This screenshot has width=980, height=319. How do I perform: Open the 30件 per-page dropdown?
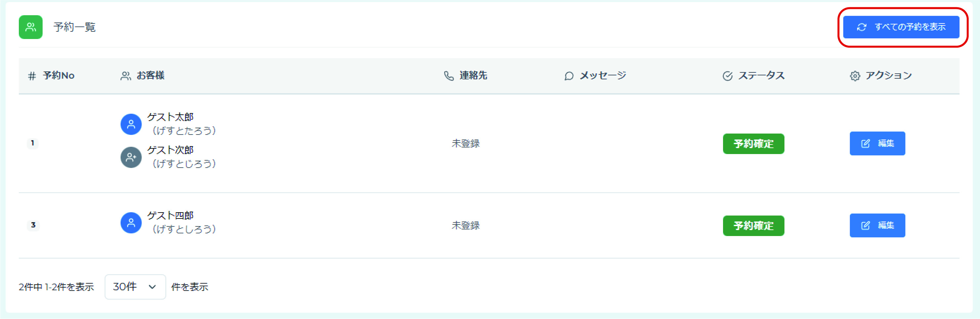pos(135,287)
